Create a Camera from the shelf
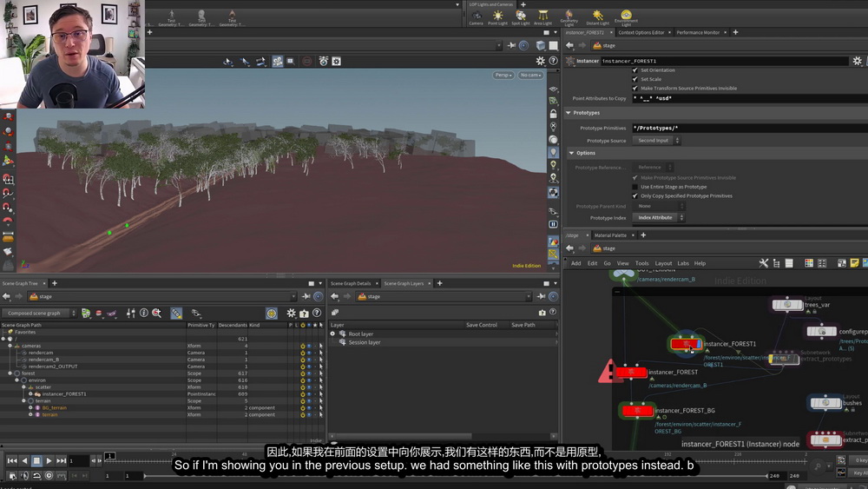The width and height of the screenshot is (868, 489). pos(476,17)
